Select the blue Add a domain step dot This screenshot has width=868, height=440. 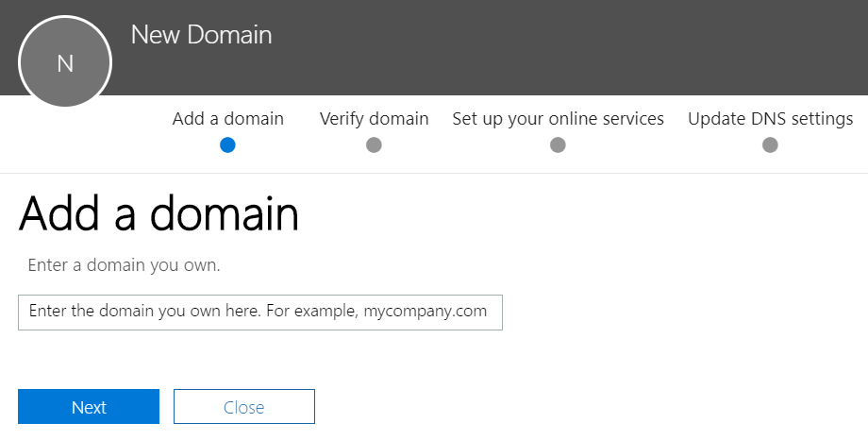click(x=227, y=145)
